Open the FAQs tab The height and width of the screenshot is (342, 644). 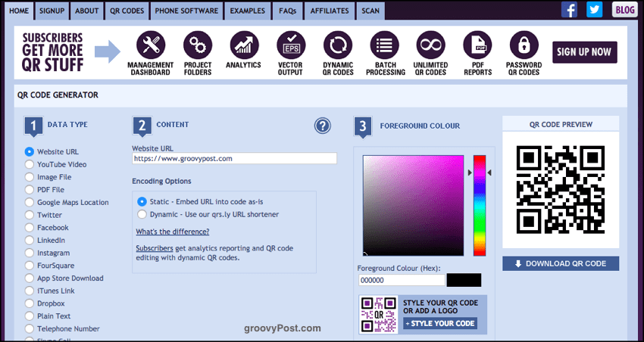pyautogui.click(x=287, y=11)
